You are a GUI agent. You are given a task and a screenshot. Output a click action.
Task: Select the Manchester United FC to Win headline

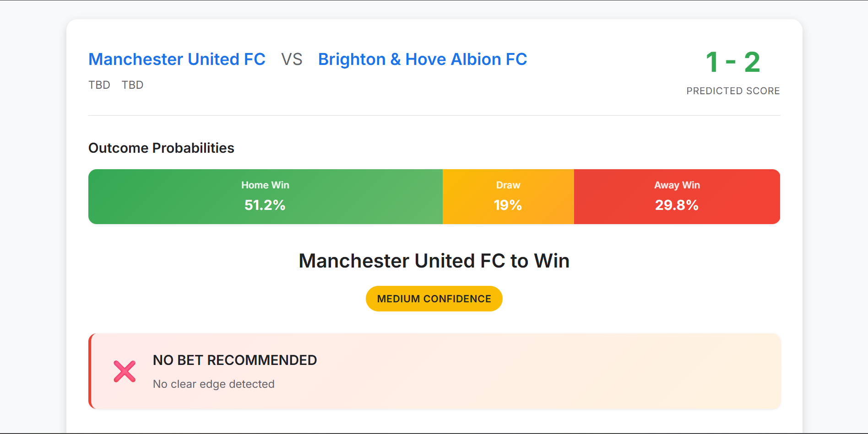pos(434,260)
